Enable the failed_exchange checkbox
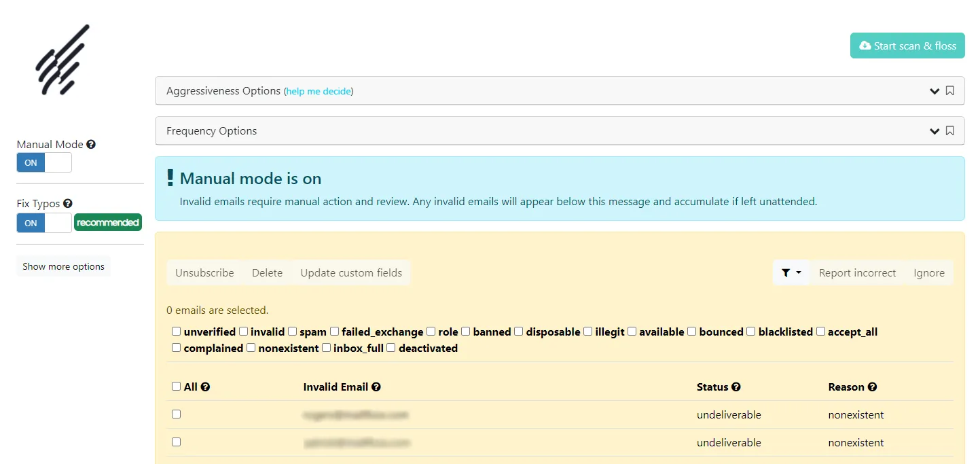The height and width of the screenshot is (464, 980). [x=334, y=332]
